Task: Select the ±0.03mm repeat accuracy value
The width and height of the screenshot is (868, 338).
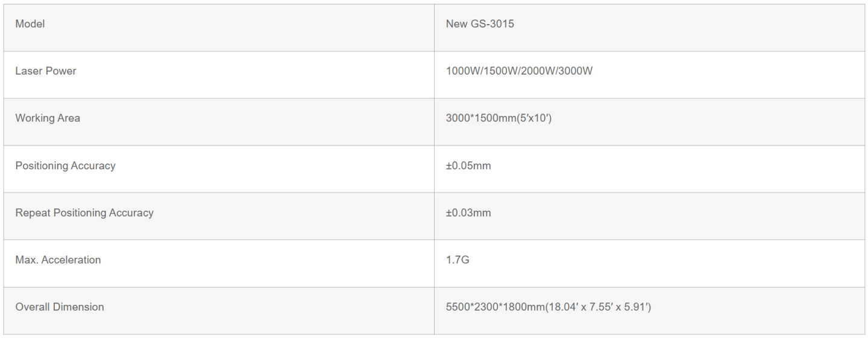Action: coord(468,212)
